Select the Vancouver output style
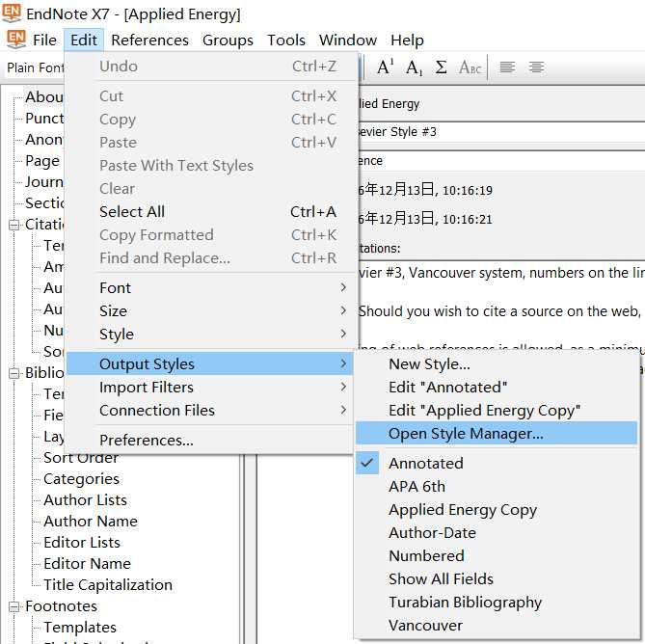 tap(497, 625)
